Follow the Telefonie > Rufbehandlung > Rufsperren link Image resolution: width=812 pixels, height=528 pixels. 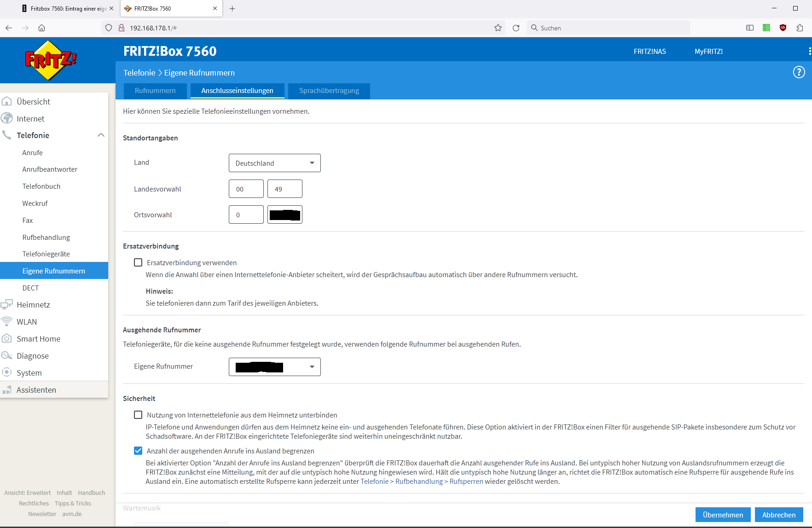click(x=422, y=482)
